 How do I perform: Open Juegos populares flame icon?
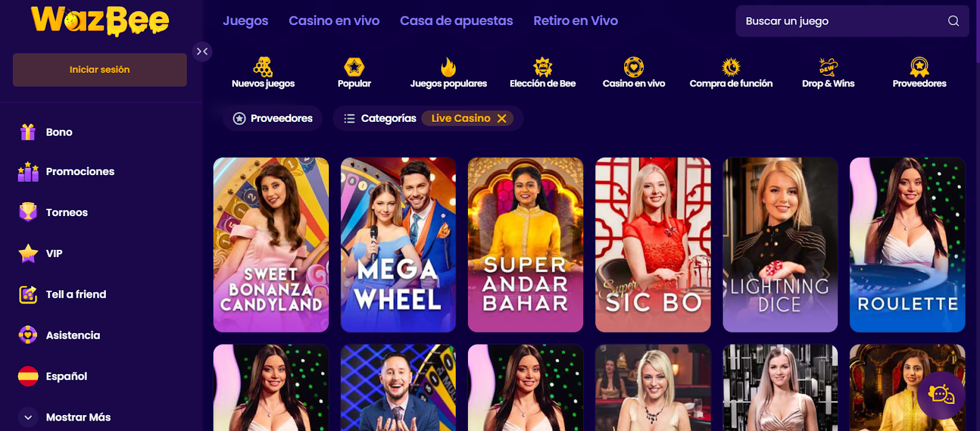(448, 67)
